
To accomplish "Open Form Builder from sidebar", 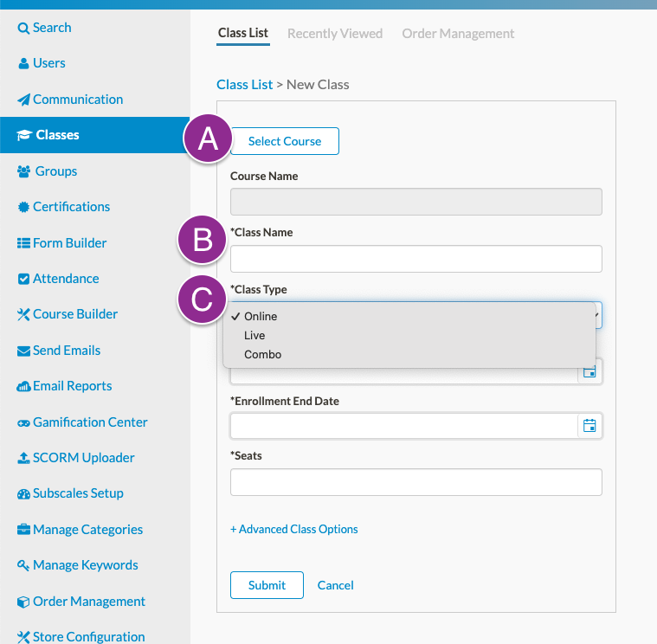I will pos(69,243).
